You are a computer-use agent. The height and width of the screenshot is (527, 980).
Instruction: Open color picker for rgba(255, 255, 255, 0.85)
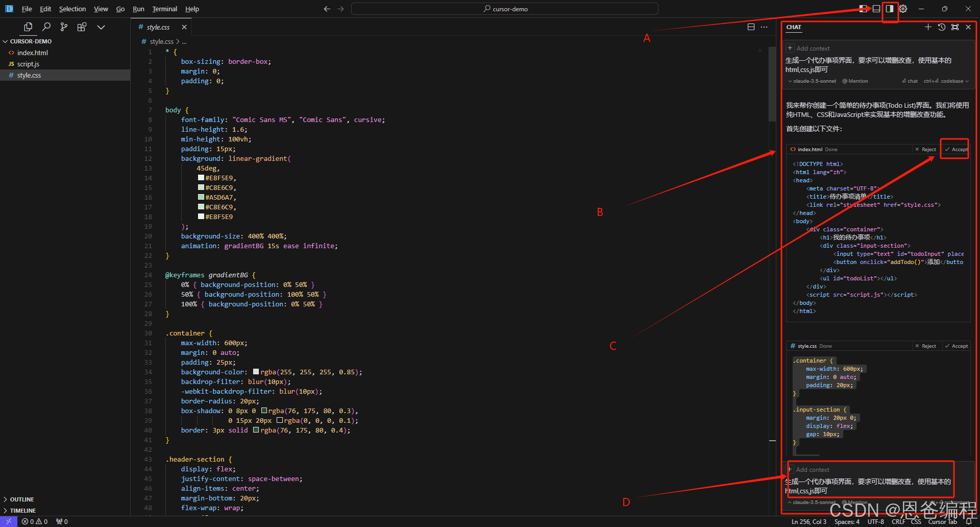point(256,372)
